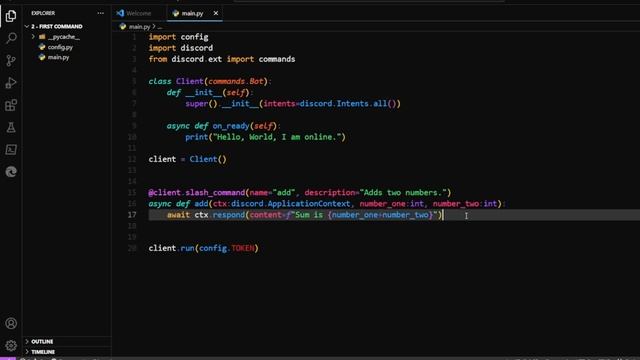The image size is (640, 360).
Task: Click line number 10 in gutter
Action: [x=132, y=137]
